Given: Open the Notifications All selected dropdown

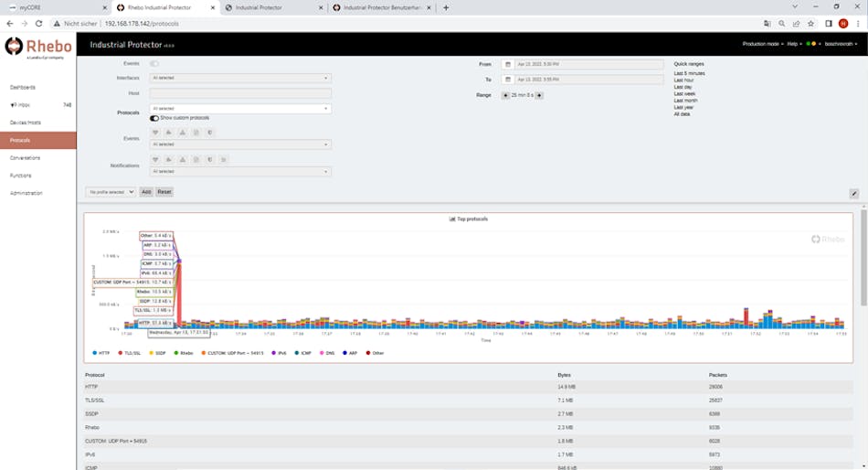Looking at the screenshot, I should [240, 172].
